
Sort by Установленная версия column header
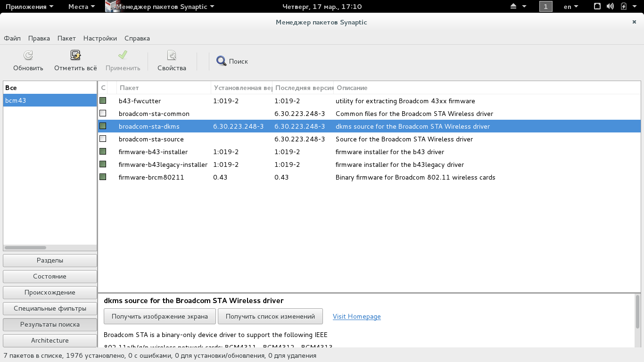point(242,88)
